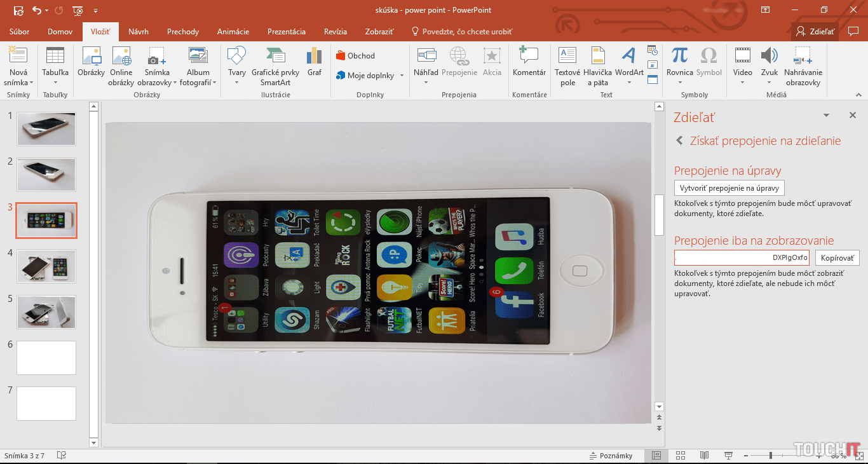The height and width of the screenshot is (464, 868).
Task: Switch to slide sorter view in status bar
Action: pos(680,456)
